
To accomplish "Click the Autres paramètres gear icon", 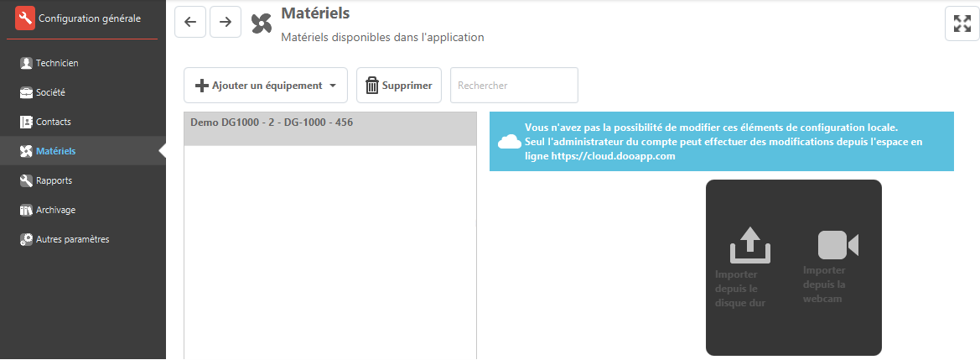I will [26, 239].
